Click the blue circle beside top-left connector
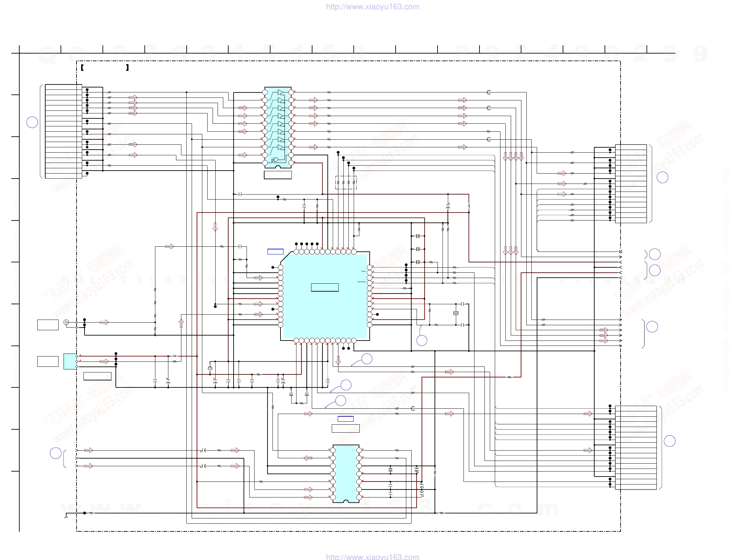 (x=32, y=122)
